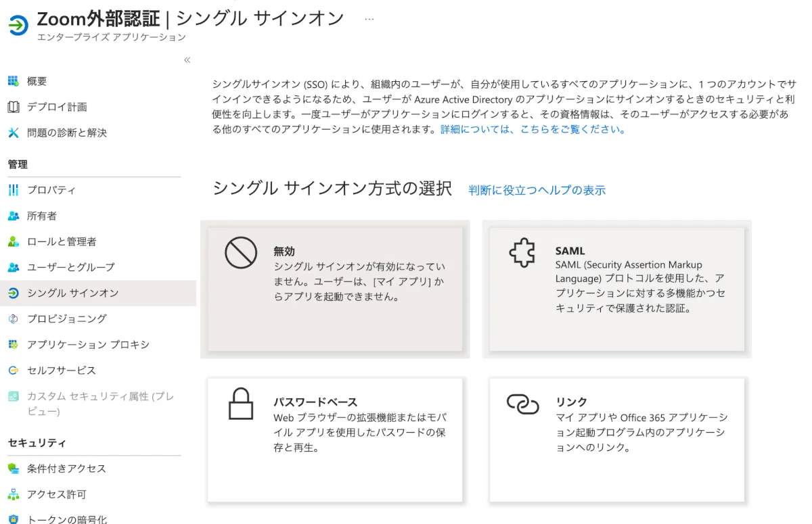Choose the リンク sign-on method card
The height and width of the screenshot is (524, 812).
pos(616,439)
